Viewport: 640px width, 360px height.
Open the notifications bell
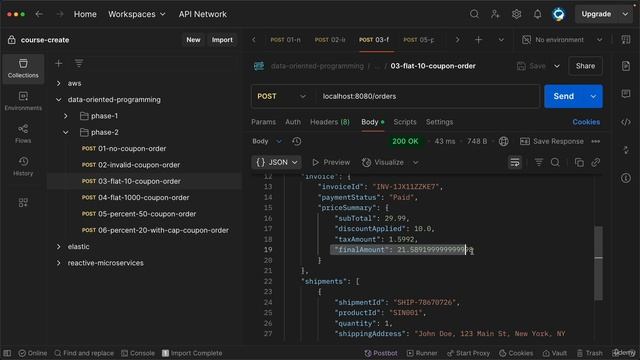538,14
